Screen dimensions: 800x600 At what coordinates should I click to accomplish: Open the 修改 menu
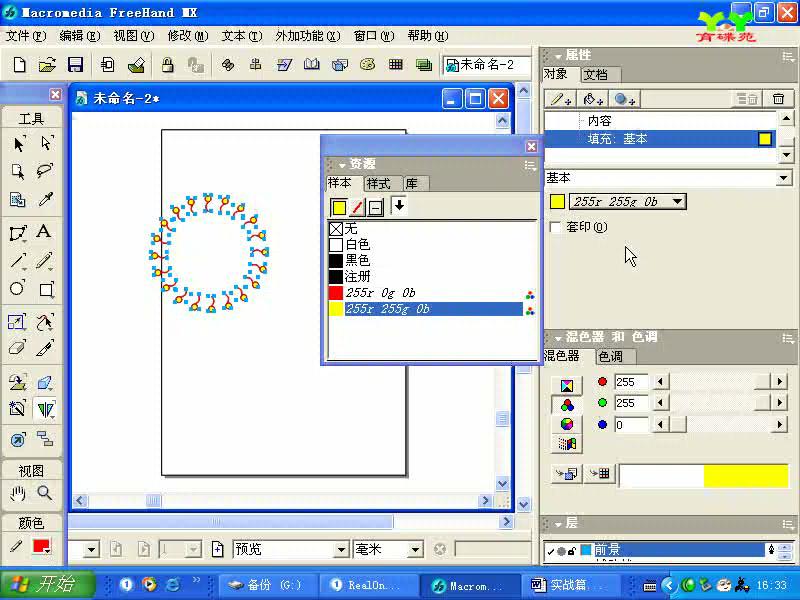click(187, 36)
